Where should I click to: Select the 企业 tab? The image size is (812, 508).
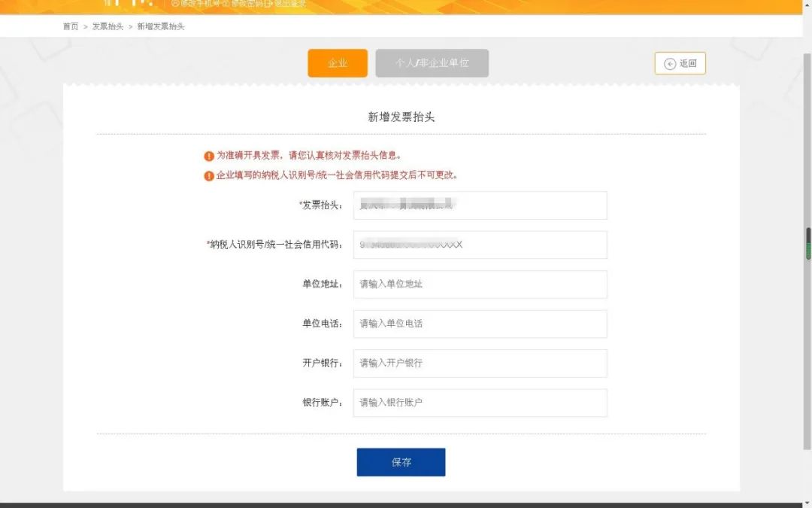pos(338,63)
